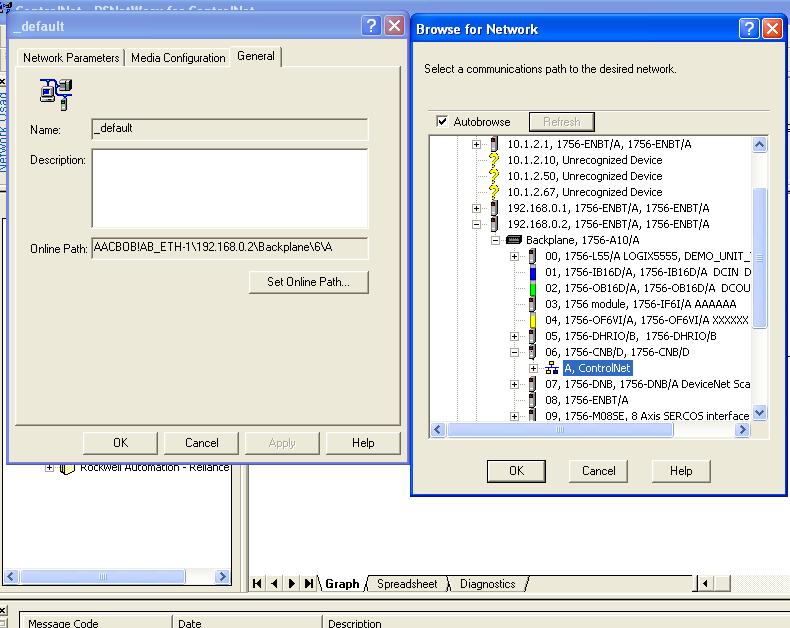Expand the A, ControlNet node
This screenshot has height=628, width=790.
point(533,368)
